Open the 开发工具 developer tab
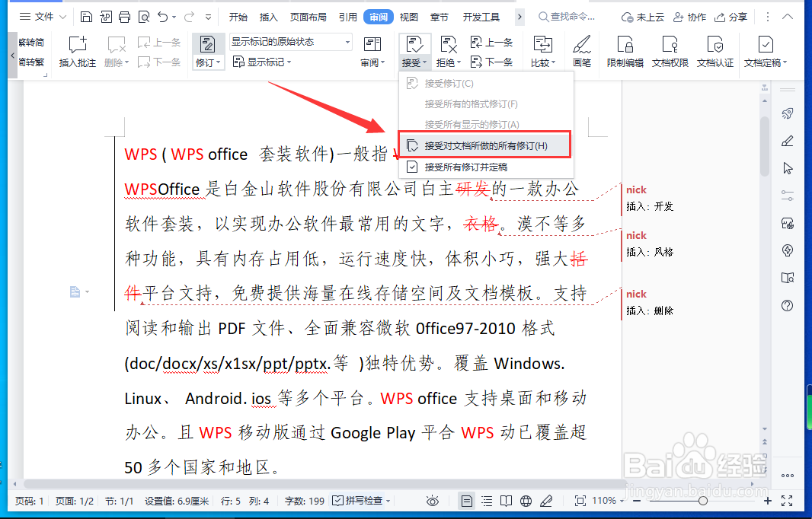Image resolution: width=812 pixels, height=519 pixels. point(481,17)
